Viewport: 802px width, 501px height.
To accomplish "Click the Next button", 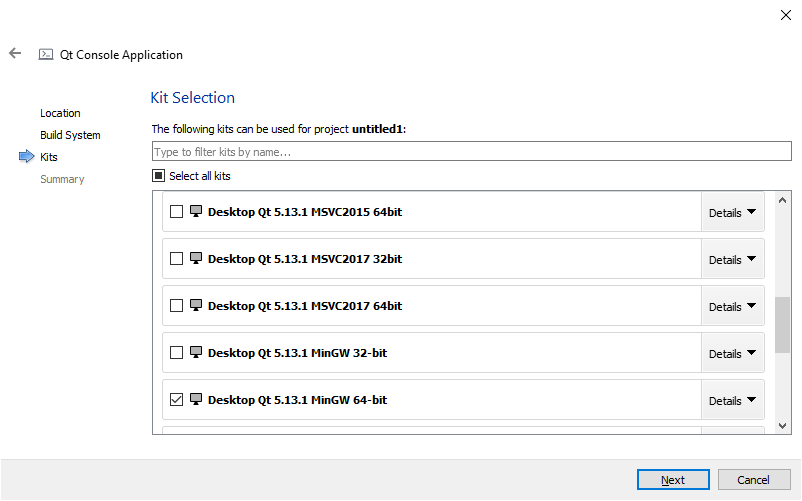I will click(673, 480).
